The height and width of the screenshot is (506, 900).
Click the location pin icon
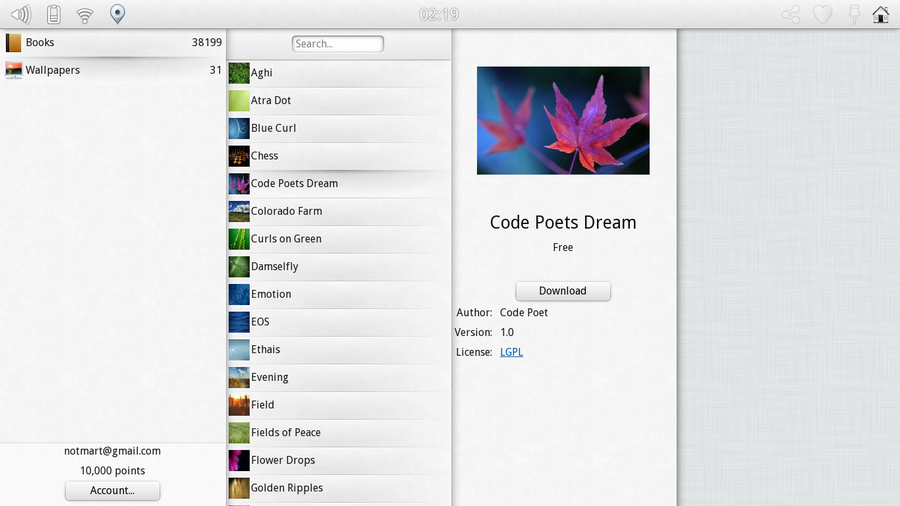coord(117,14)
